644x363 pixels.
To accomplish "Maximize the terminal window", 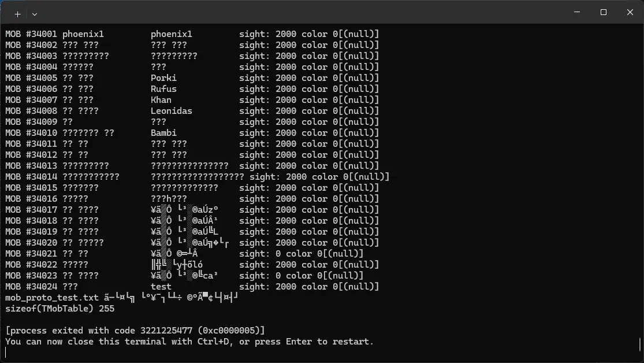I will (x=604, y=12).
